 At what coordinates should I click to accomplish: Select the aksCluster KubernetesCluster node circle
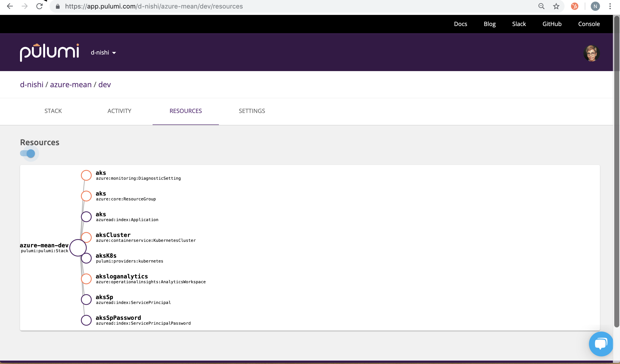pyautogui.click(x=86, y=237)
